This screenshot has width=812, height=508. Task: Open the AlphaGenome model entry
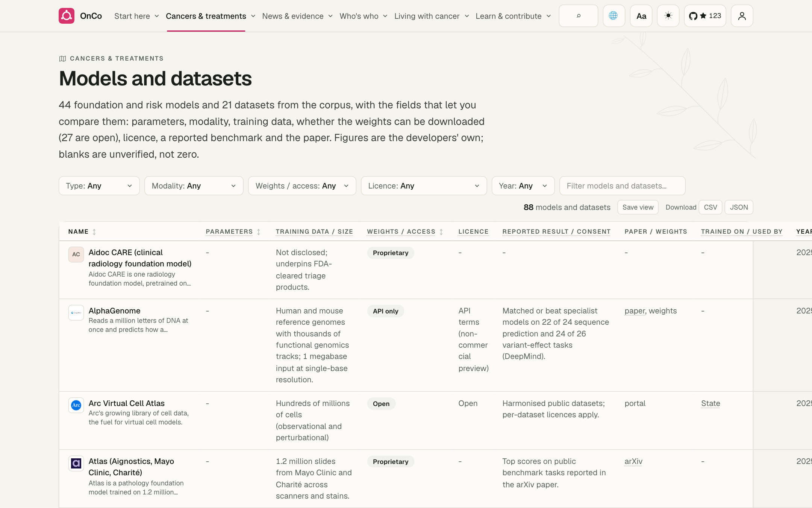pos(114,311)
